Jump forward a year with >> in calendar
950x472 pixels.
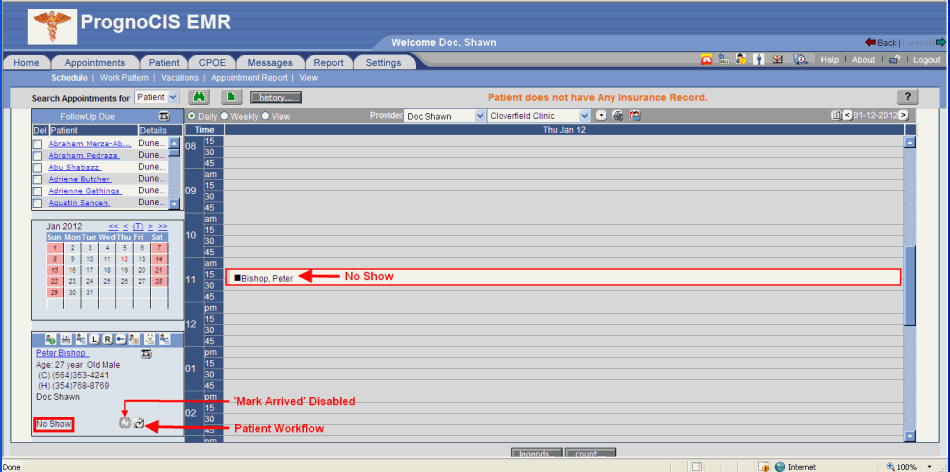[x=162, y=227]
